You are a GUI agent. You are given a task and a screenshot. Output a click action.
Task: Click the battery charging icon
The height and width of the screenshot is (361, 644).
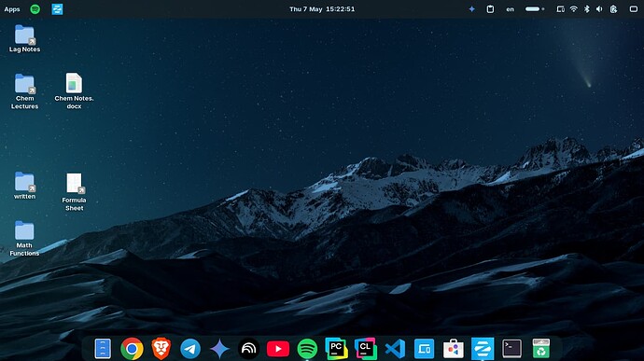click(x=613, y=9)
